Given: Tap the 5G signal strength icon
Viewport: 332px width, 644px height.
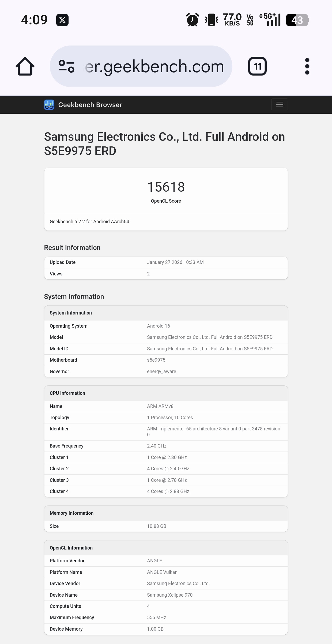Looking at the screenshot, I should (270, 20).
